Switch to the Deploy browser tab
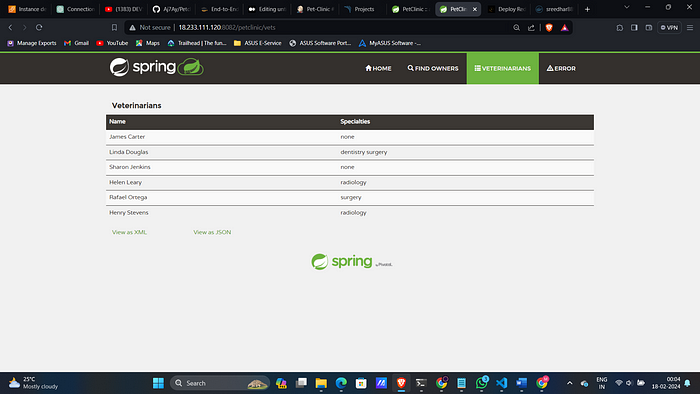Image resolution: width=700 pixels, height=394 pixels. (507, 9)
